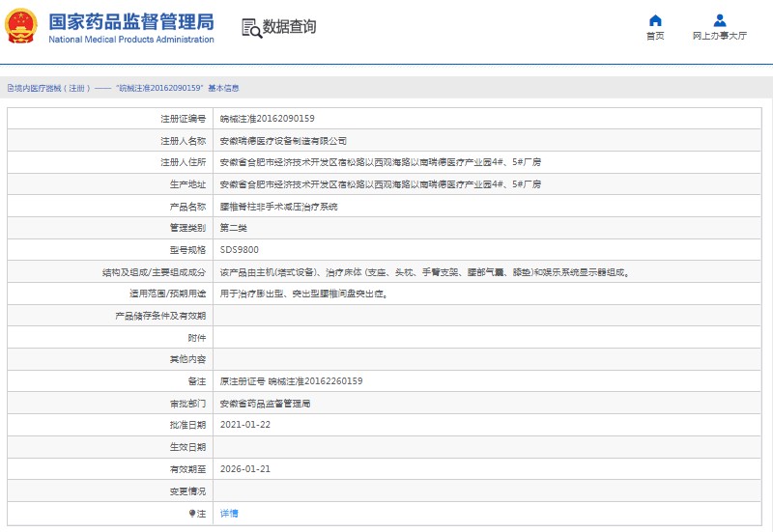Click the 境内医疗器械（注册）breadcrumb text
This screenshot has width=773, height=532.
52,88
